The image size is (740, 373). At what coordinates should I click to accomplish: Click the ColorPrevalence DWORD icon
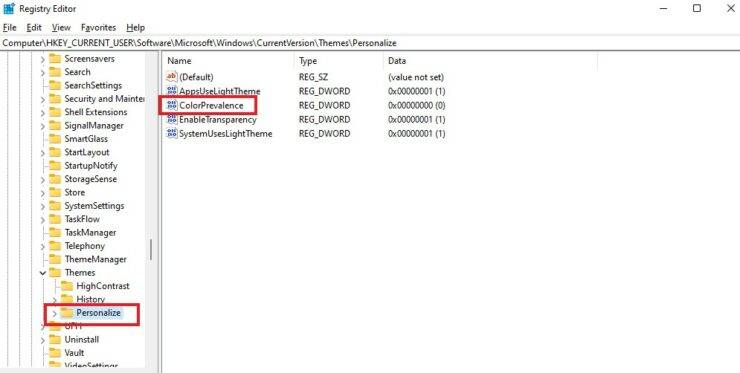(x=171, y=105)
